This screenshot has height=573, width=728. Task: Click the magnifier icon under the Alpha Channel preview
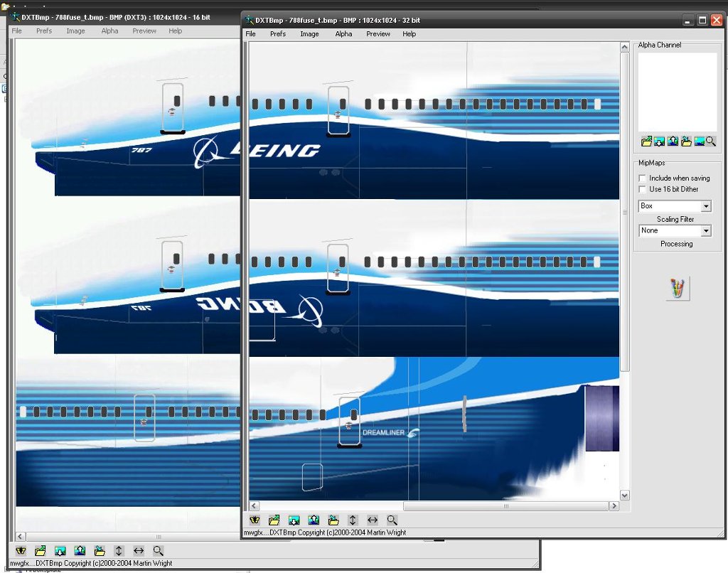click(x=711, y=141)
